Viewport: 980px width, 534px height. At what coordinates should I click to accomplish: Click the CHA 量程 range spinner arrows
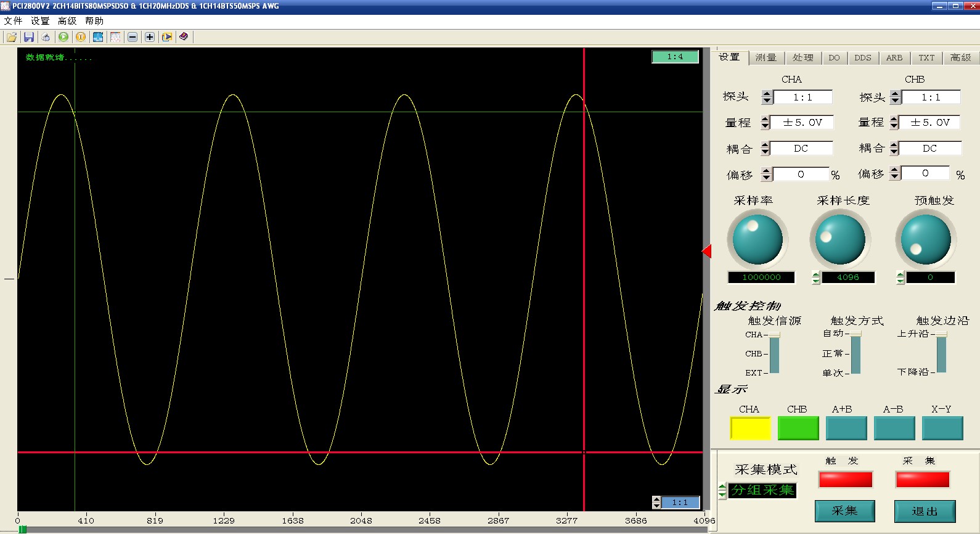(x=766, y=123)
